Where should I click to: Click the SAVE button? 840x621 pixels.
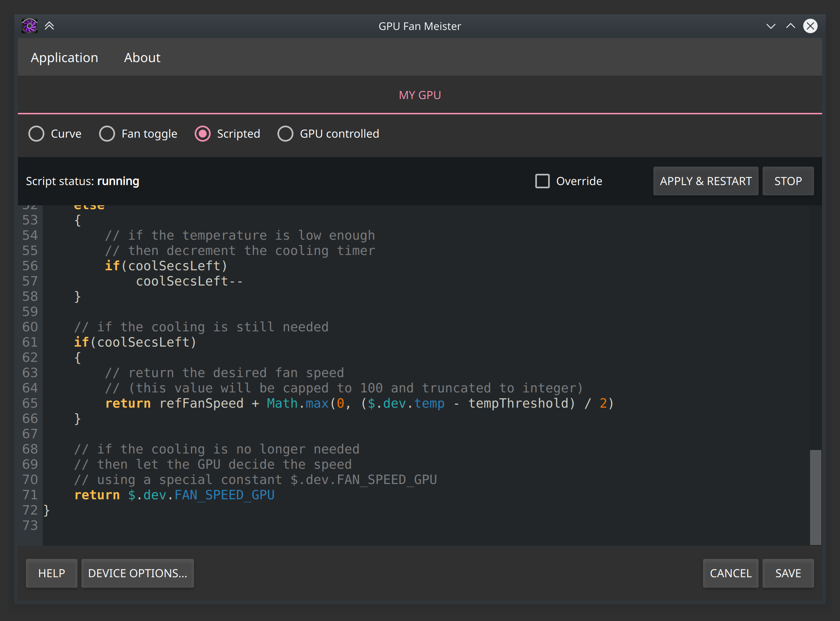(x=788, y=573)
